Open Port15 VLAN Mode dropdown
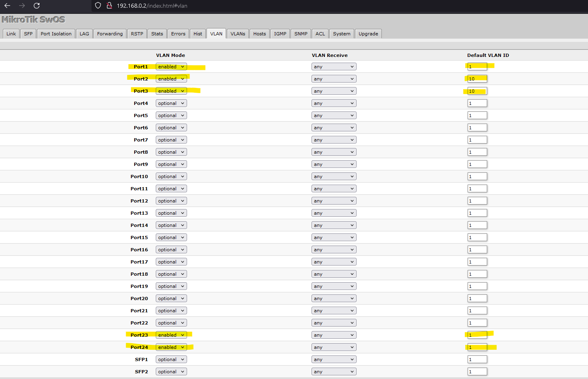588x379 pixels. (171, 237)
